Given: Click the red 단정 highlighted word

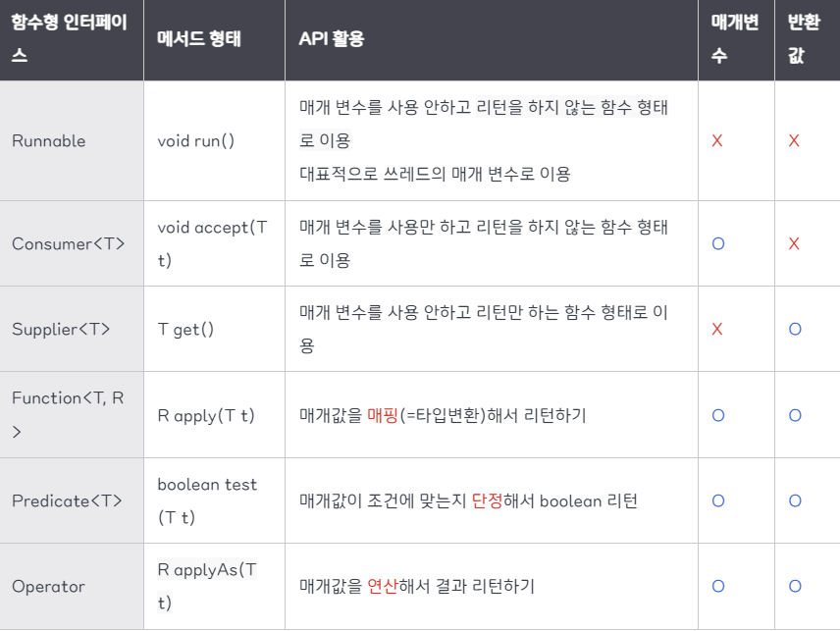Looking at the screenshot, I should [487, 500].
